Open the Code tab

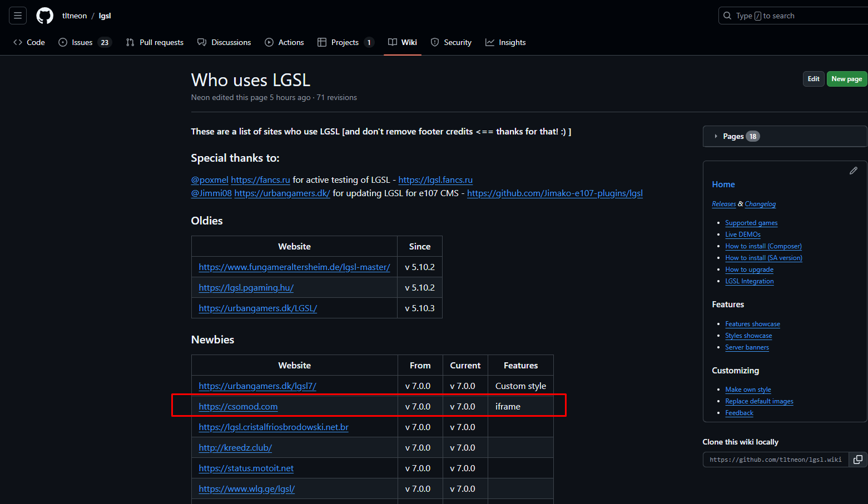[x=29, y=42]
